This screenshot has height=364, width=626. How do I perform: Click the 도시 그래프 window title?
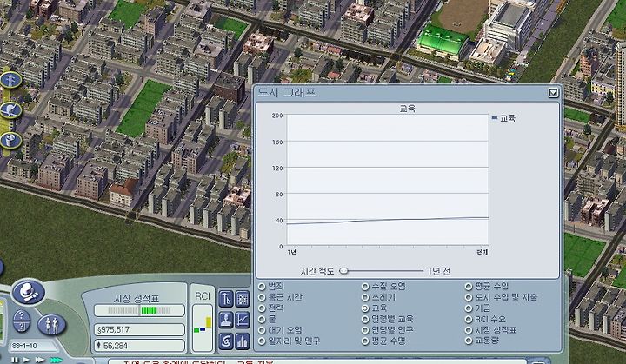pyautogui.click(x=287, y=93)
